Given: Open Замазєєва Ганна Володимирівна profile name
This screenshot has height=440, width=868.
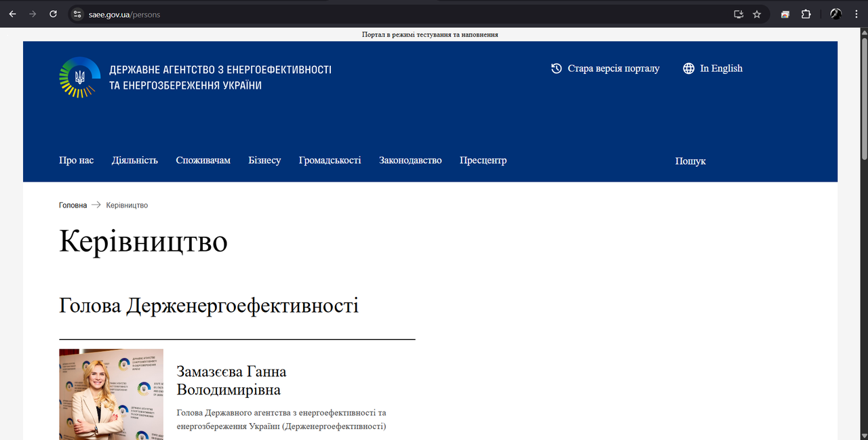Looking at the screenshot, I should (x=231, y=380).
